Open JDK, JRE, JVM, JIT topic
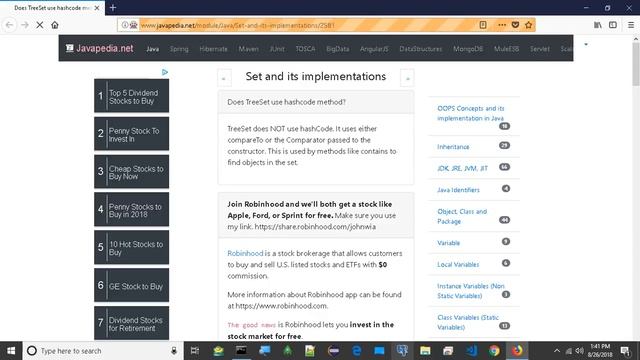Image resolution: width=640 pixels, height=360 pixels. point(462,168)
